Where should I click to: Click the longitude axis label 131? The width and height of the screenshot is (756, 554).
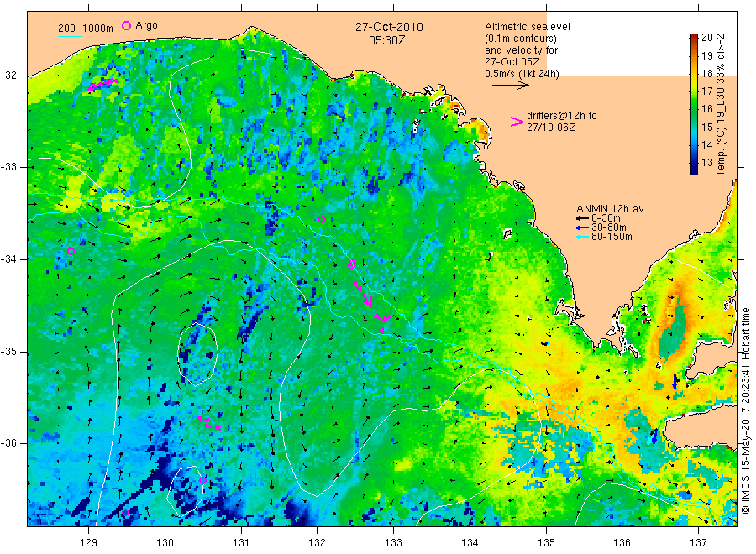tap(241, 543)
